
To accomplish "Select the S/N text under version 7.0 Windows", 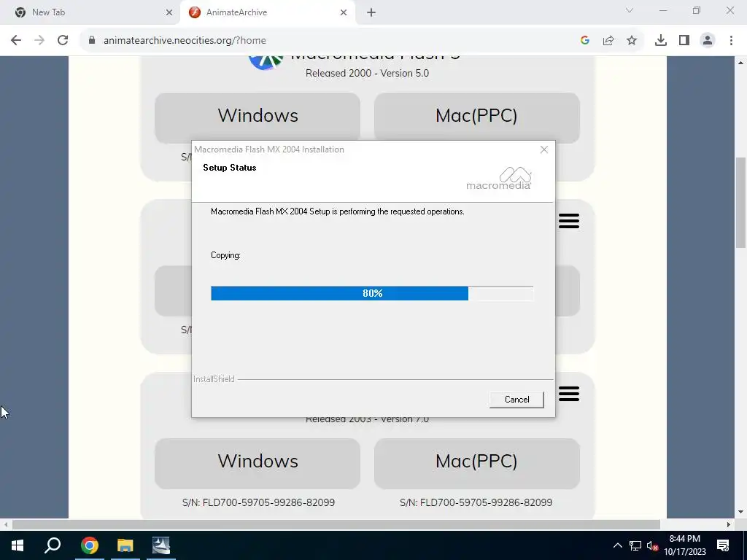I will [x=258, y=502].
